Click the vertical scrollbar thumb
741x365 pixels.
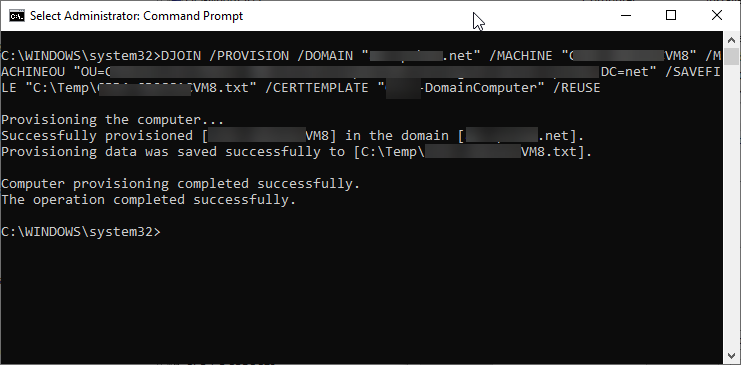[732, 56]
